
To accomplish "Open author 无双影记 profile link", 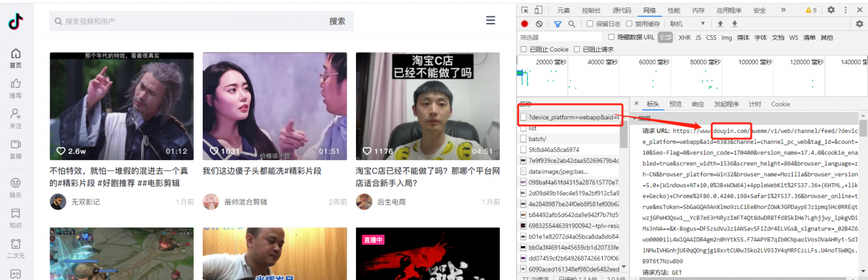I will [85, 202].
